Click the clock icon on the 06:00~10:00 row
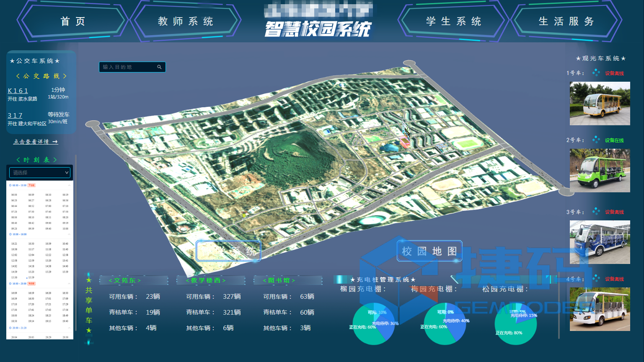The image size is (644, 362). (x=10, y=185)
